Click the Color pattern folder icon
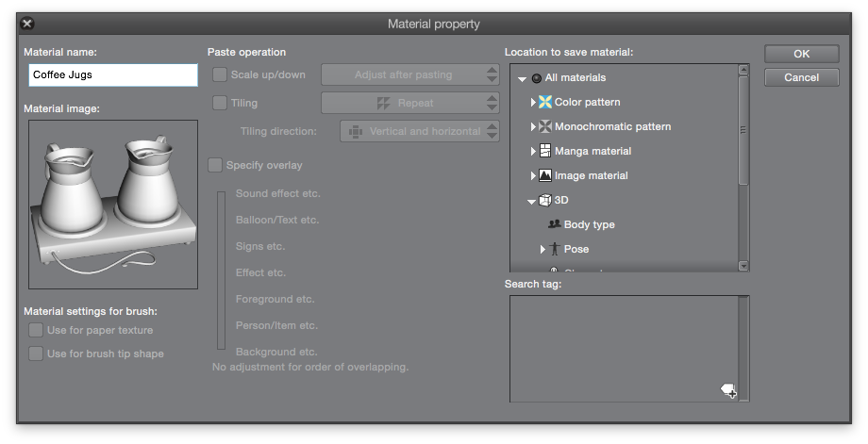Viewport: 868px width, 444px height. [x=545, y=102]
